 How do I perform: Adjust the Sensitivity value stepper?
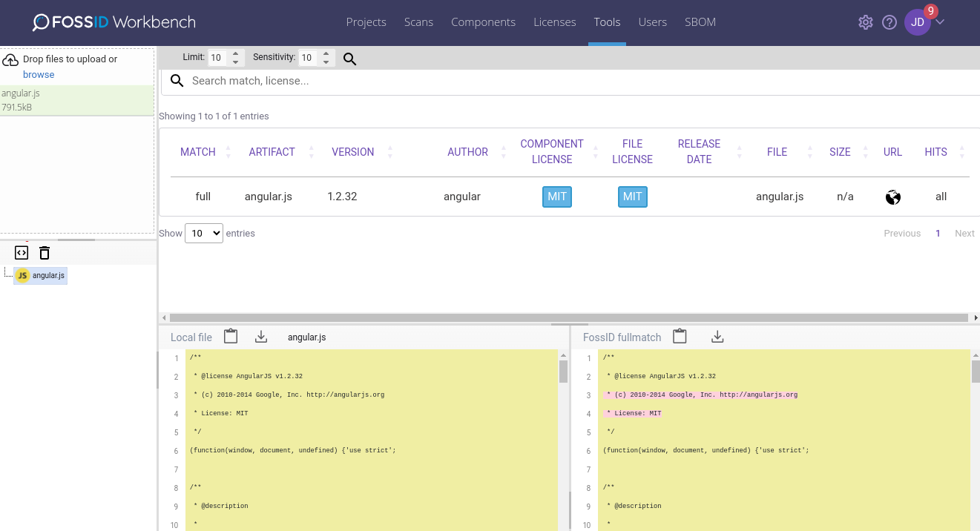326,57
